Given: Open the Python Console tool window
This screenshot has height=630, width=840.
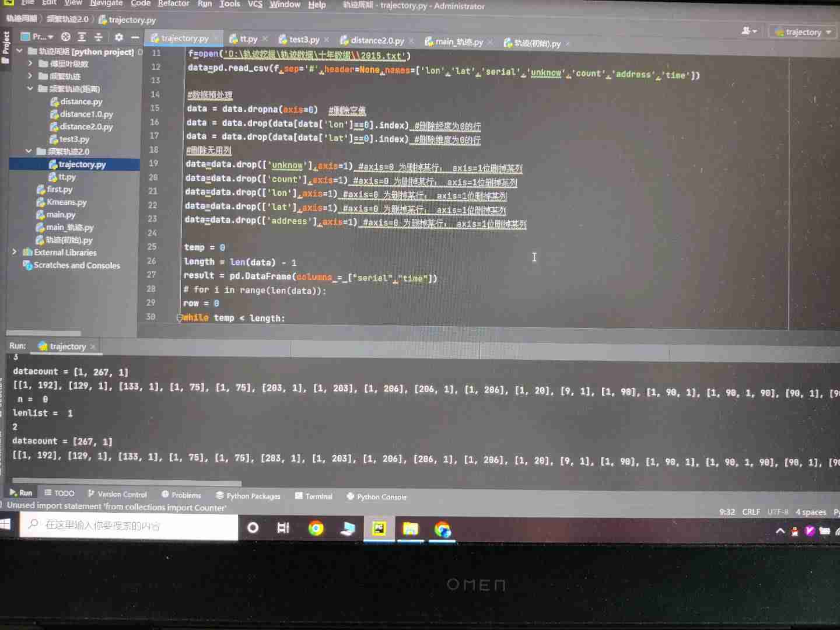Looking at the screenshot, I should click(x=376, y=497).
